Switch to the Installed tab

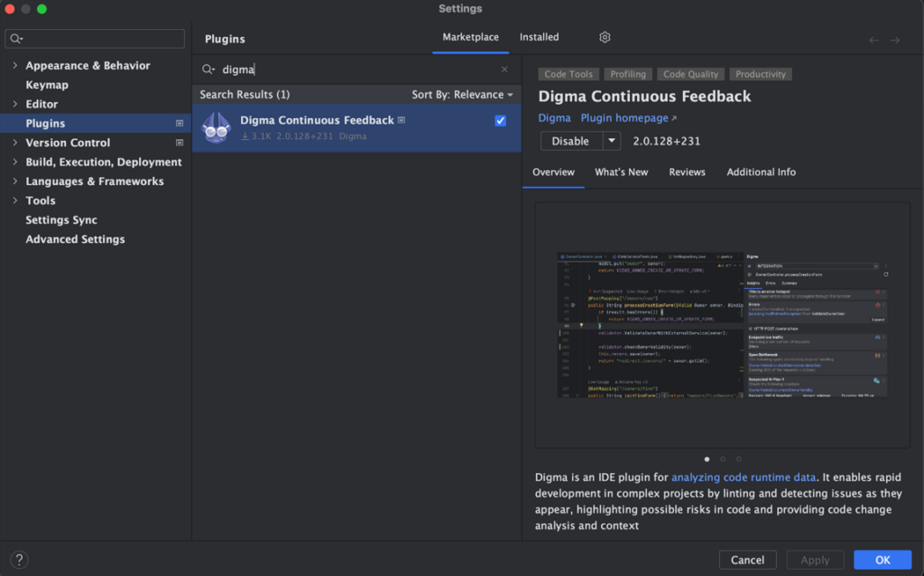point(540,37)
